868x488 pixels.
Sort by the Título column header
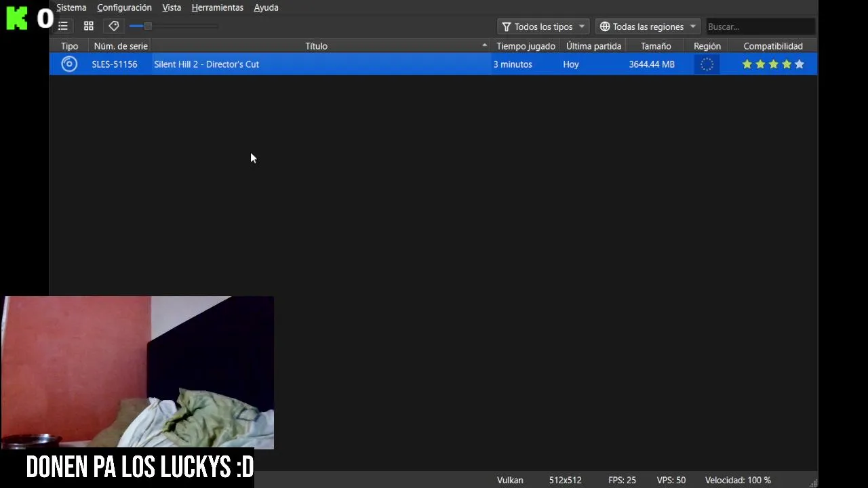[316, 46]
